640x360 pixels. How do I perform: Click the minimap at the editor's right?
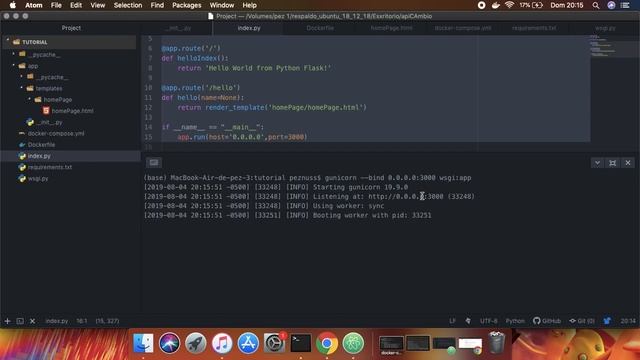614,46
